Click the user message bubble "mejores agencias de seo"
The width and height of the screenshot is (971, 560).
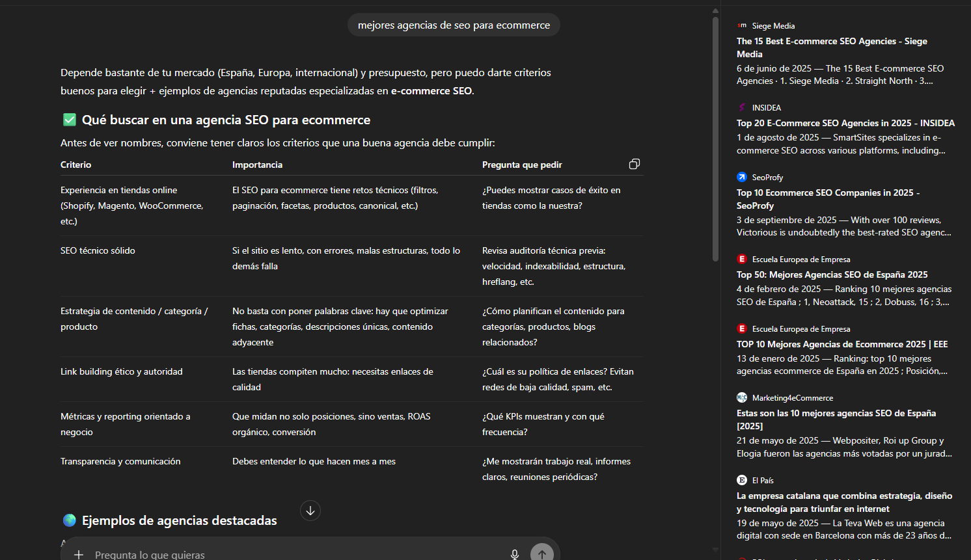[454, 25]
